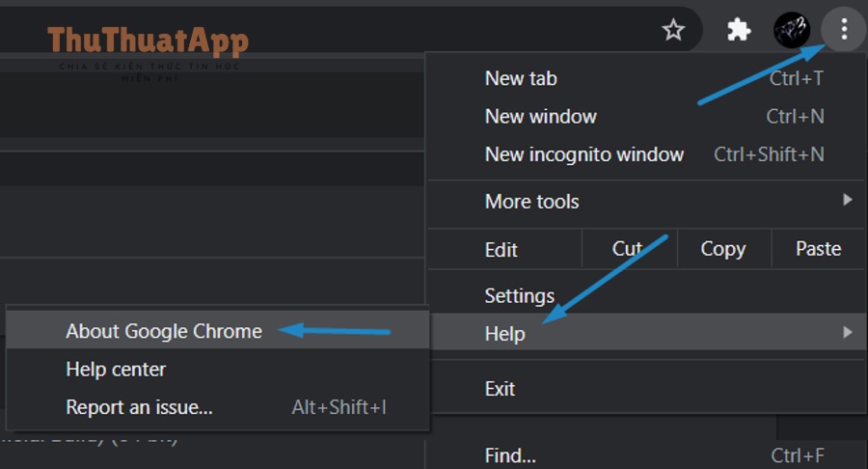Click Copy in the Edit row
Viewport: 868px width, 469px height.
[x=723, y=249]
